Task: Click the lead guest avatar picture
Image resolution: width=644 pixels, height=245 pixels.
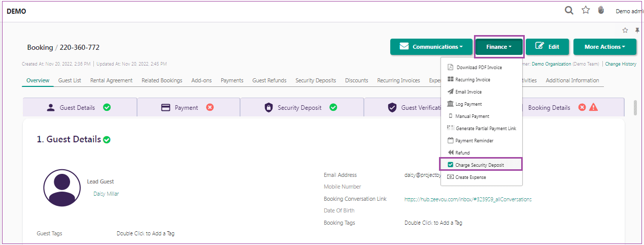Action: tap(62, 188)
